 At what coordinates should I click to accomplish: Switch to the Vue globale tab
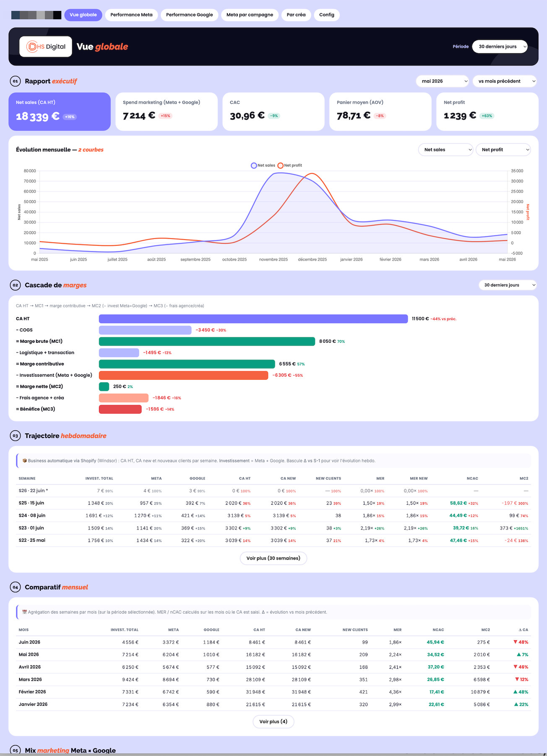(83, 15)
